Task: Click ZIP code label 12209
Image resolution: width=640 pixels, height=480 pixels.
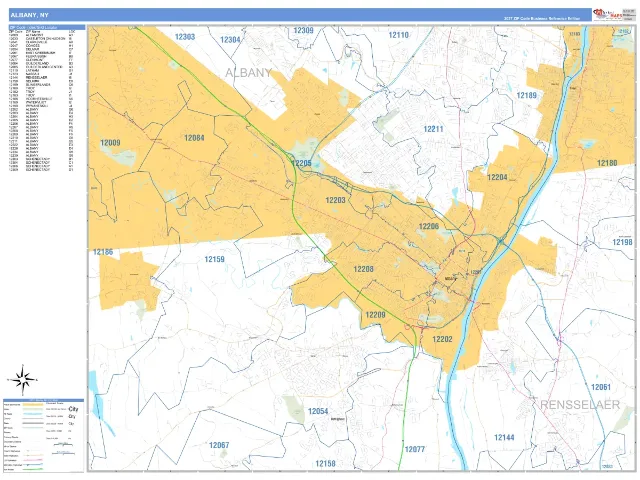Action: pos(375,315)
